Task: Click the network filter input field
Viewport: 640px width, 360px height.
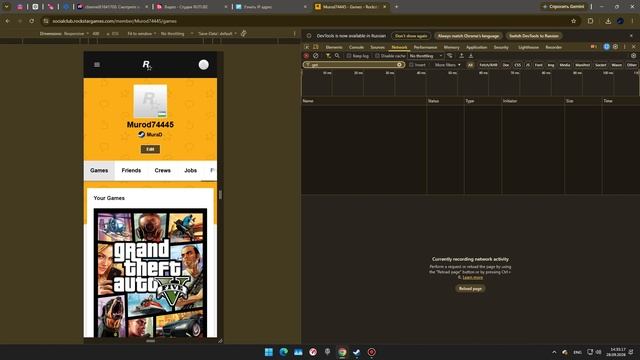Action: pyautogui.click(x=353, y=64)
